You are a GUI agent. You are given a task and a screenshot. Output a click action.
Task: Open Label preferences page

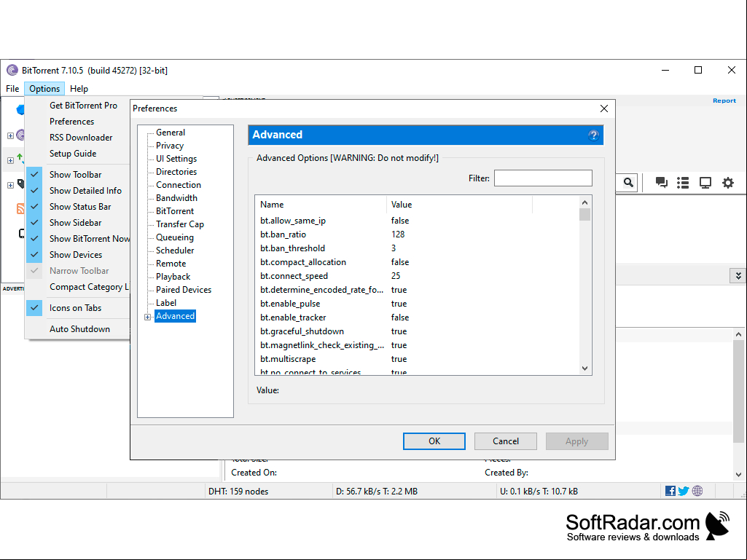pyautogui.click(x=165, y=303)
